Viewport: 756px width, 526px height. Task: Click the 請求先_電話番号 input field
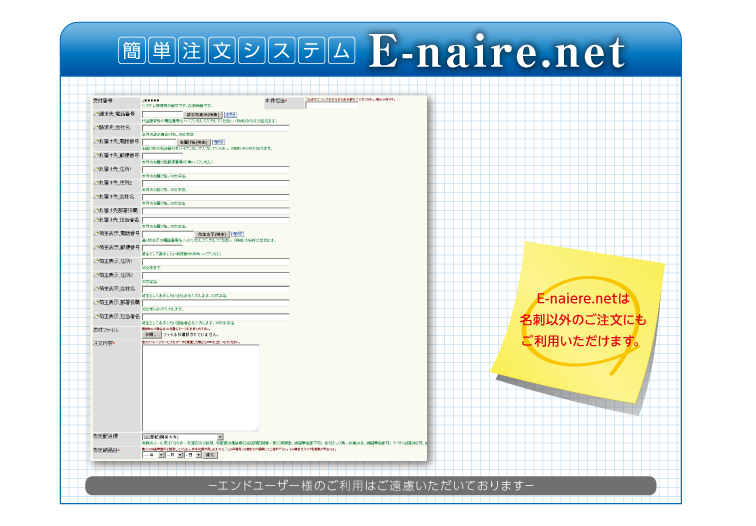tap(162, 114)
